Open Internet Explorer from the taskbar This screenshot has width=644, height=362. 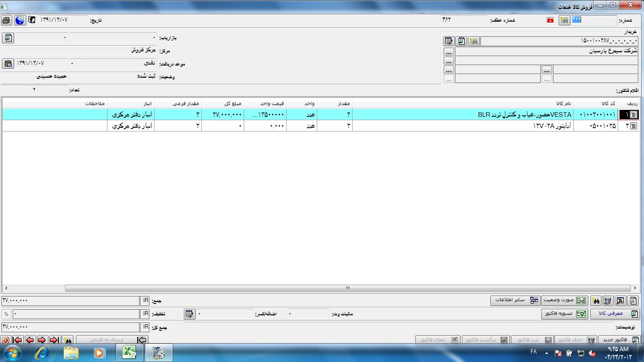pos(42,353)
